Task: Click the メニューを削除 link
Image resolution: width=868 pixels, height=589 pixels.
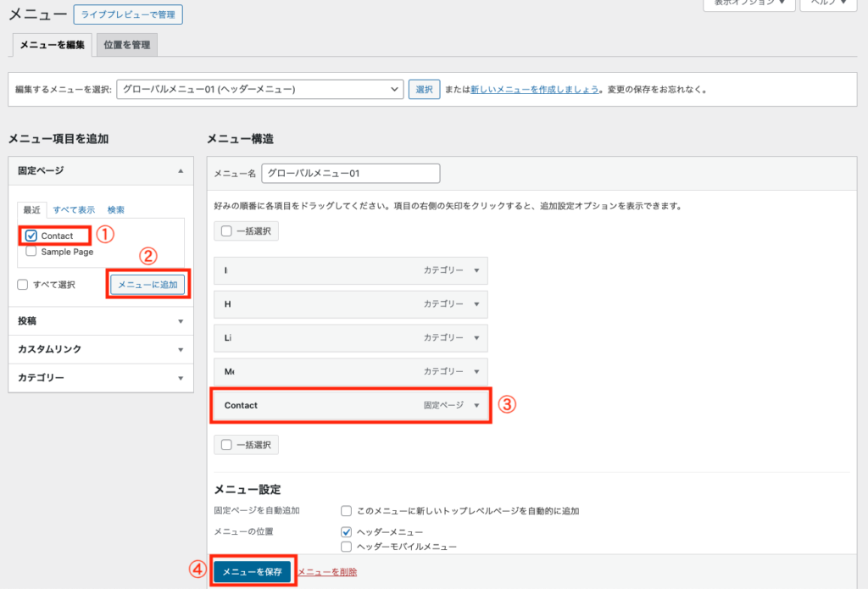Action: [x=328, y=572]
